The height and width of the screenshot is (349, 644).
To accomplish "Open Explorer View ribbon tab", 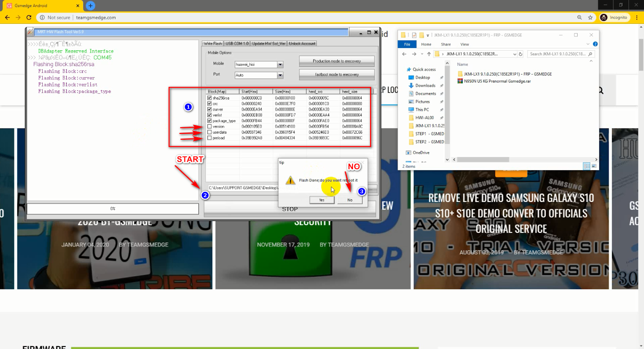I will tap(464, 44).
